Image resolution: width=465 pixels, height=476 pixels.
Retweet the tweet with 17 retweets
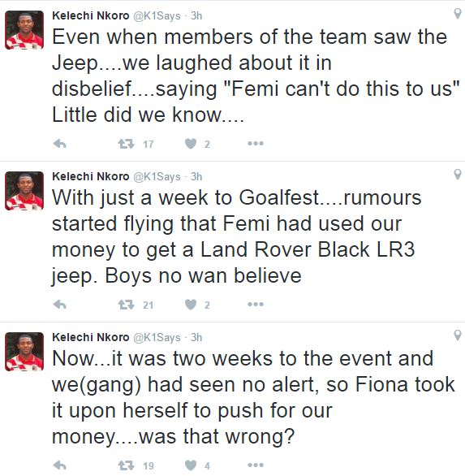pos(126,144)
